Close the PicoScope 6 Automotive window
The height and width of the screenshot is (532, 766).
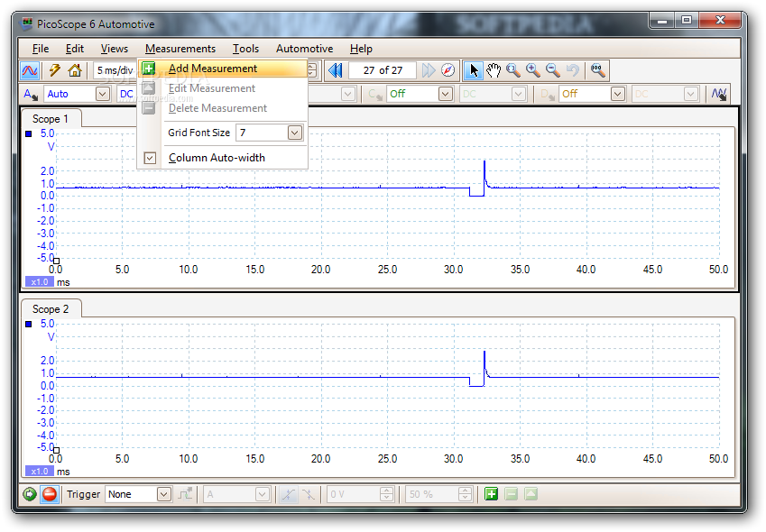[720, 21]
